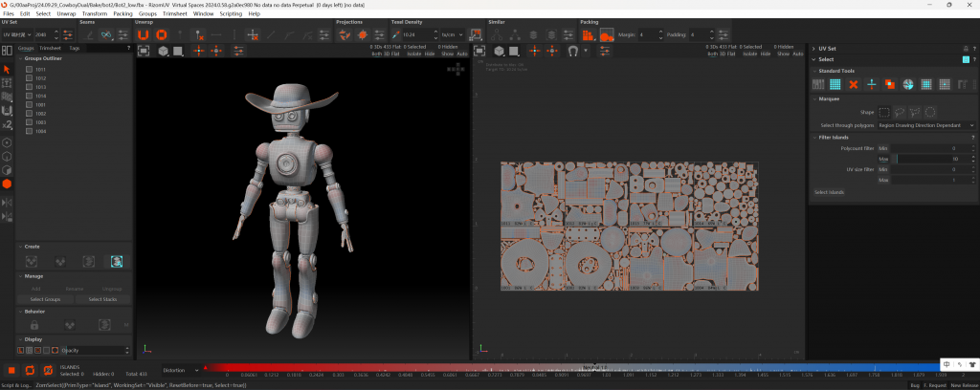The height and width of the screenshot is (390, 980).
Task: Click the texel density picker icon
Action: tap(396, 34)
